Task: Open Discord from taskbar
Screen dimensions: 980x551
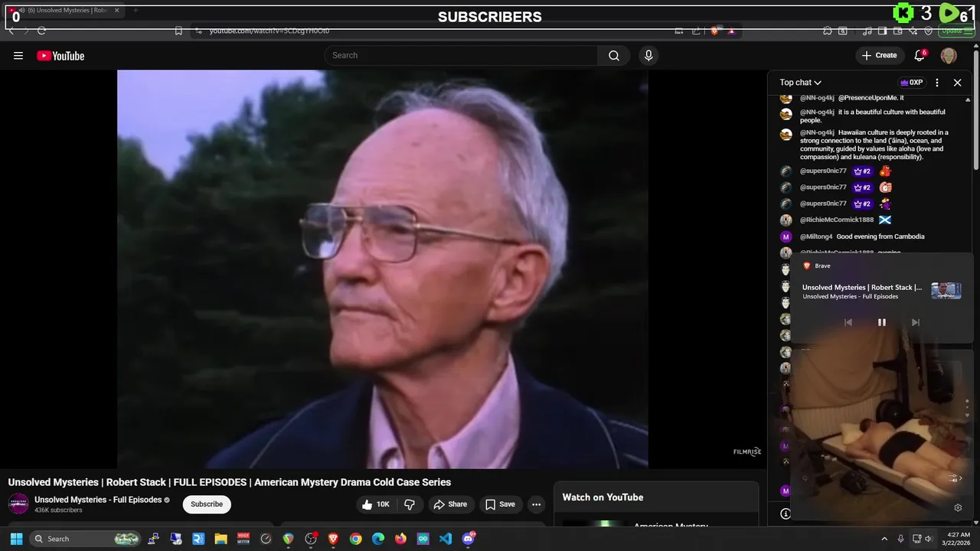Action: pyautogui.click(x=469, y=539)
